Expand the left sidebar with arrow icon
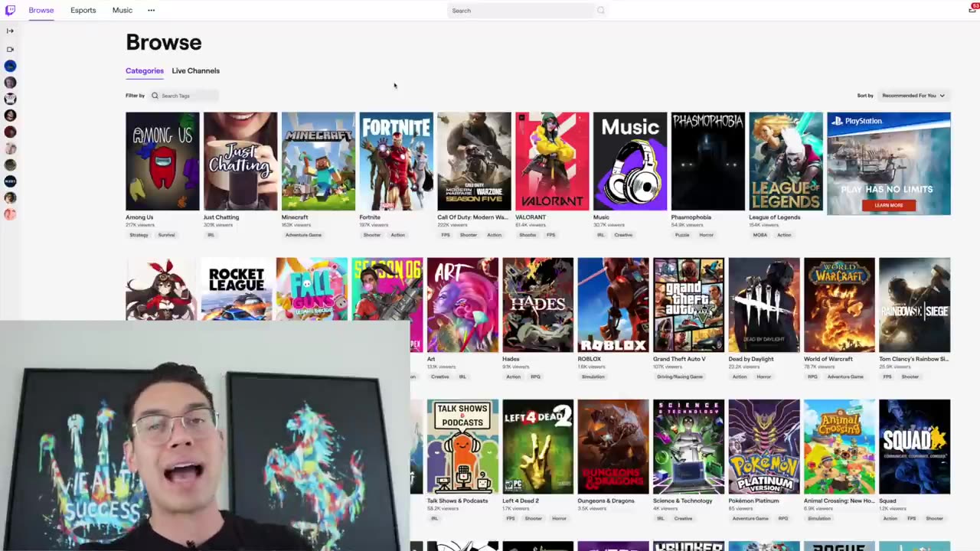This screenshot has width=980, height=551. point(10,31)
